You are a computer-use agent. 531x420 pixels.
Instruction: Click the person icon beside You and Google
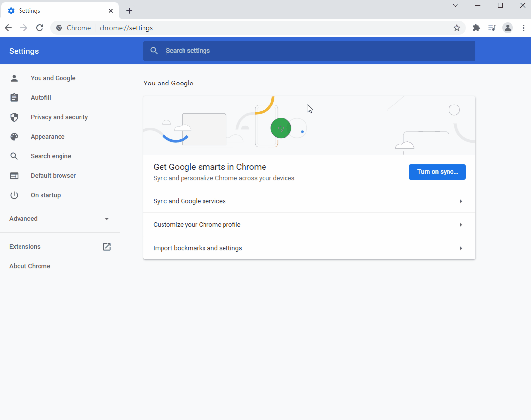14,78
